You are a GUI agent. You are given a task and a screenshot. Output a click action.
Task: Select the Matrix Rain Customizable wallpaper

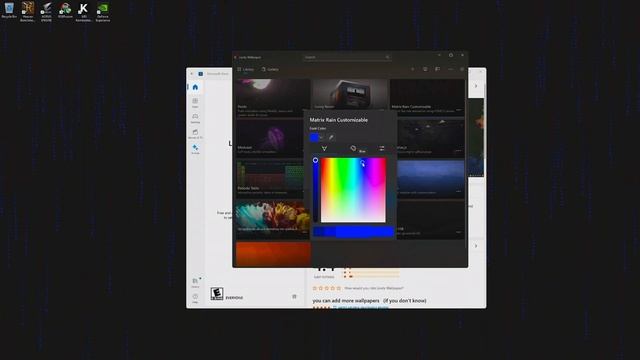[x=427, y=97]
